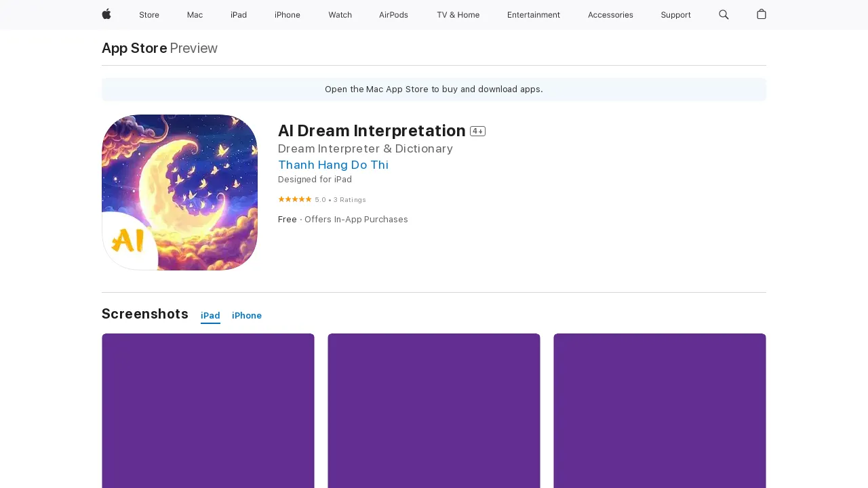Open the Mac menu item
Viewport: 868px width, 488px height.
point(195,15)
